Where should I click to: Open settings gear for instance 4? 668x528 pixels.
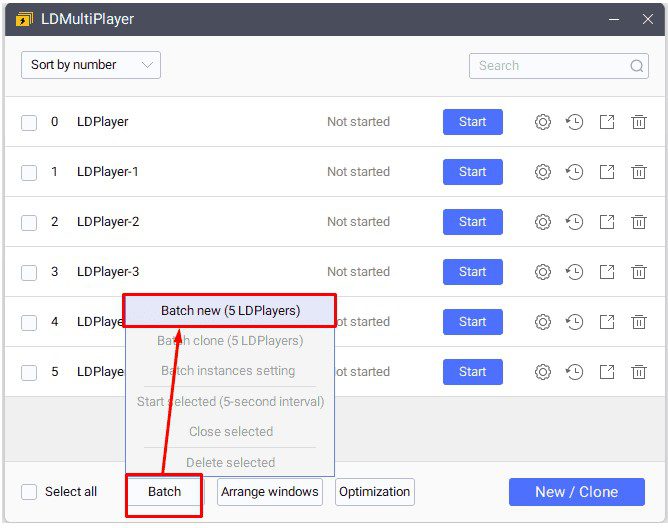point(542,322)
